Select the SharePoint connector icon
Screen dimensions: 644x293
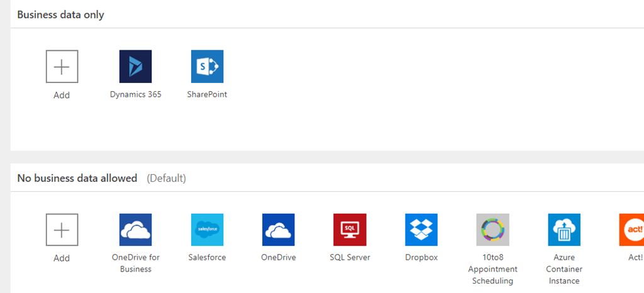tap(207, 67)
